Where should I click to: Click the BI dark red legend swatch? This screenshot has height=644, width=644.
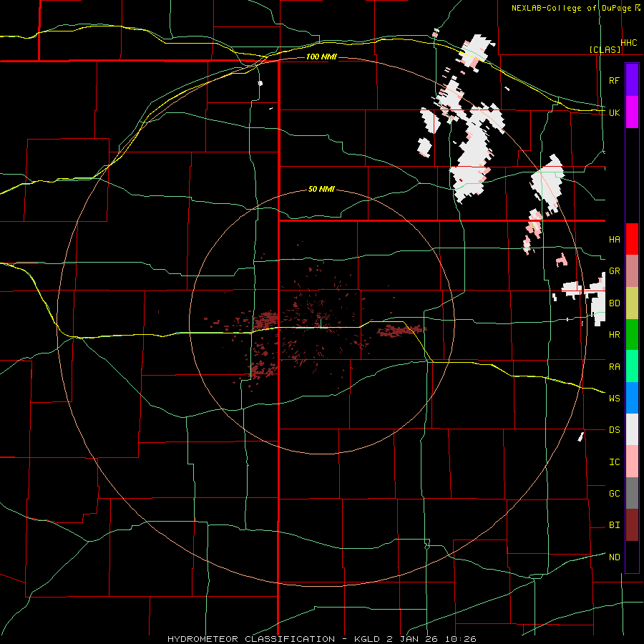pyautogui.click(x=632, y=525)
